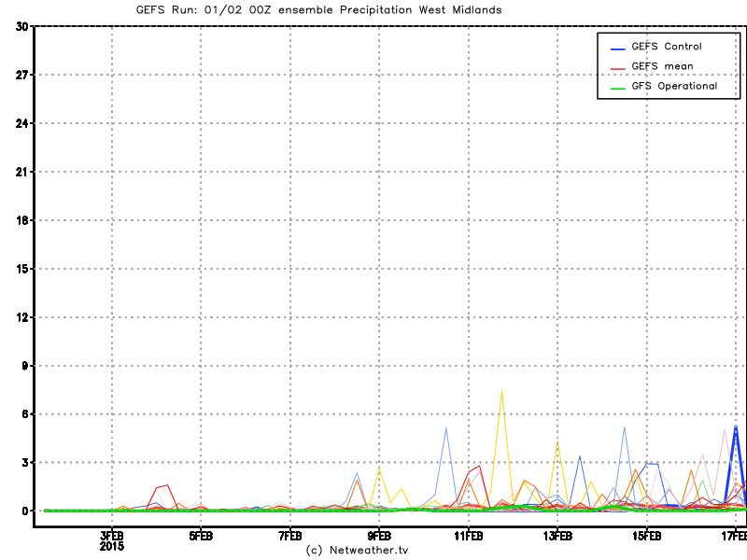Click the '6' y-axis label
This screenshot has width=747, height=560.
point(25,413)
